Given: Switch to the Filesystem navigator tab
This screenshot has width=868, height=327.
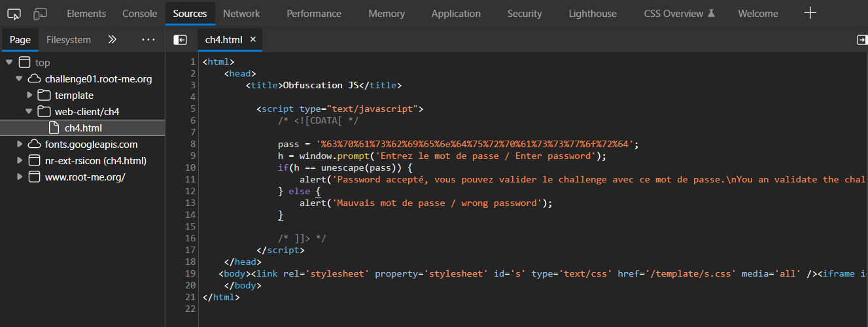Looking at the screenshot, I should click(69, 40).
